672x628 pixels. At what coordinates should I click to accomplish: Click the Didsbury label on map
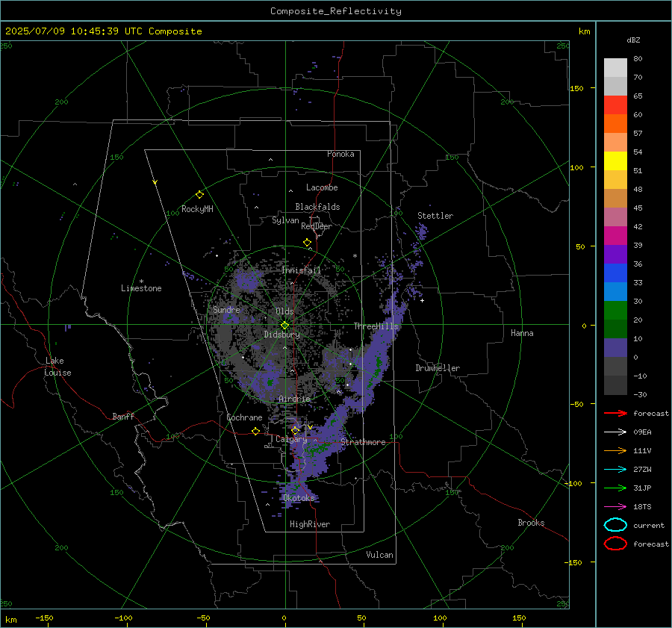[x=281, y=335]
